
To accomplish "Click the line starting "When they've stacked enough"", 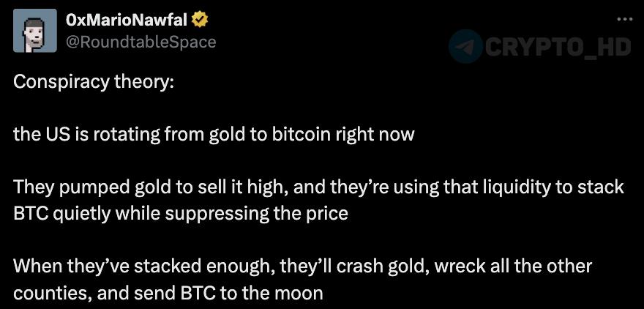I will (x=302, y=267).
